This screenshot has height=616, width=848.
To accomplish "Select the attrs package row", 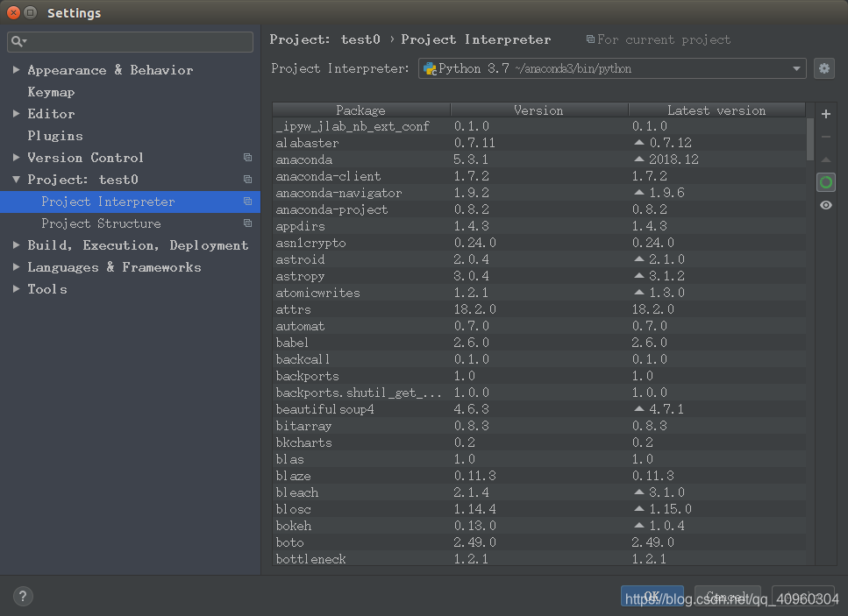I will coord(539,309).
